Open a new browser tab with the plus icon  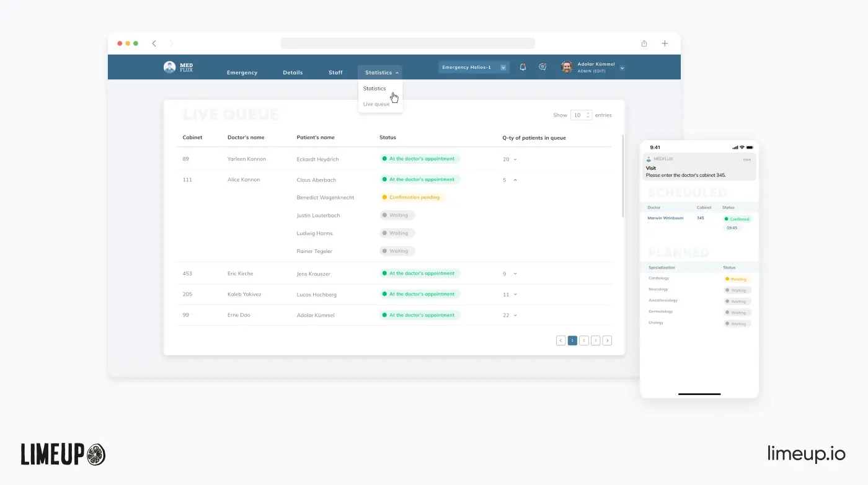tap(665, 43)
